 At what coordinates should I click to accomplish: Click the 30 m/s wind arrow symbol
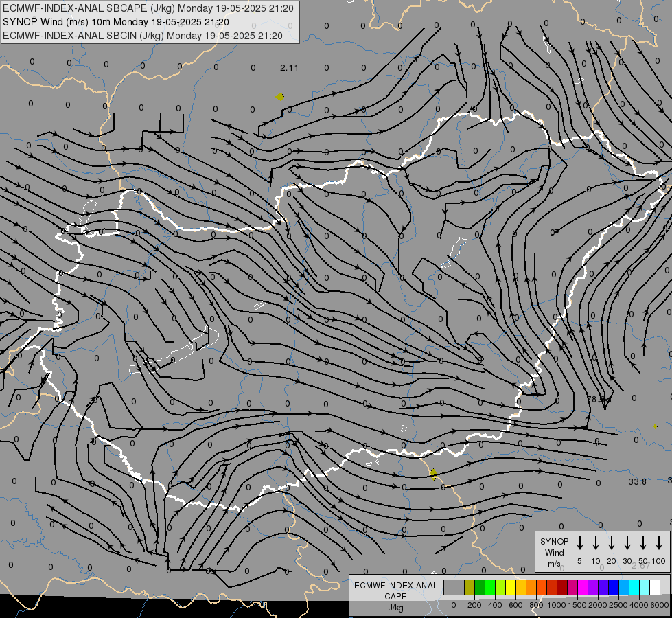click(x=627, y=543)
